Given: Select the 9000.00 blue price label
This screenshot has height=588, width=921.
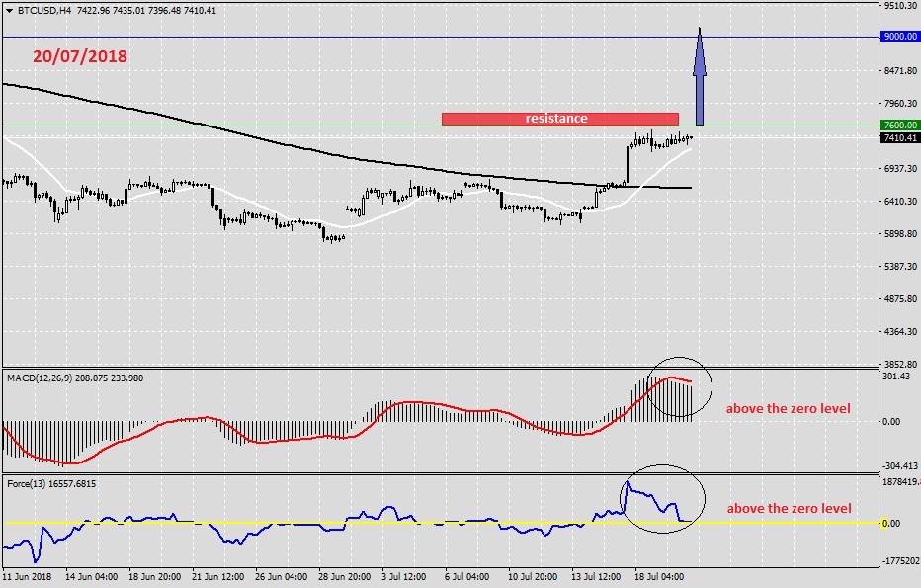Looking at the screenshot, I should point(898,37).
